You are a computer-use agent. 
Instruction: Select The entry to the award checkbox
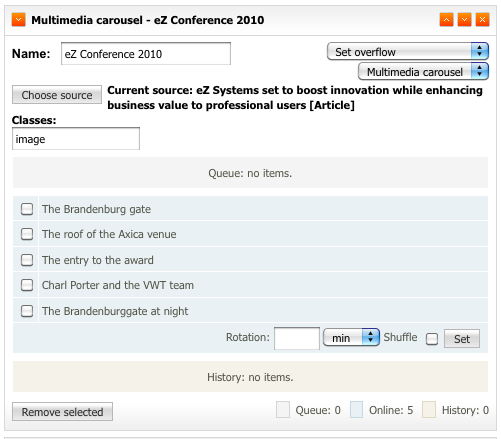click(x=27, y=260)
